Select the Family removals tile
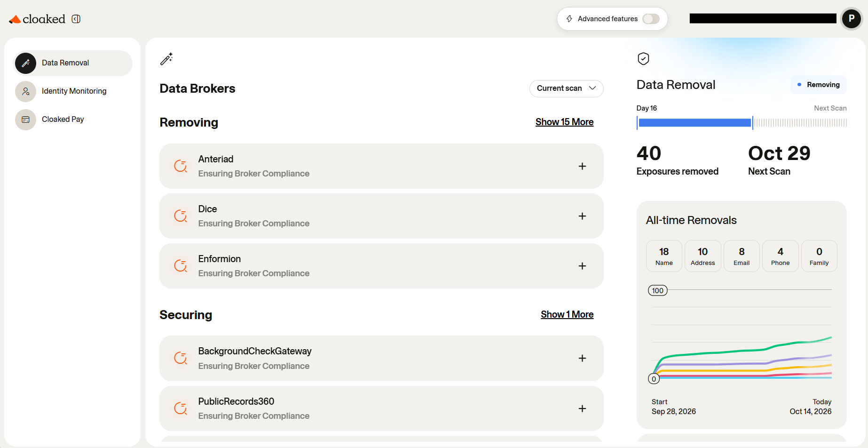The width and height of the screenshot is (868, 448). (x=819, y=256)
